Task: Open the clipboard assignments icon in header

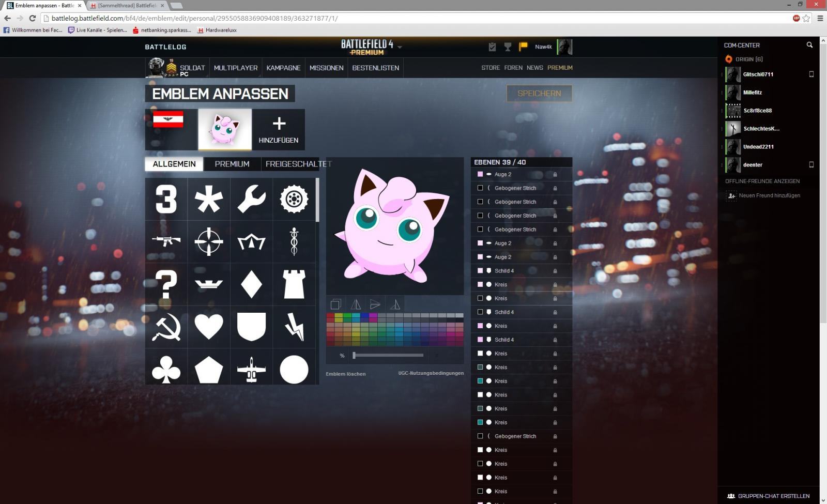Action: point(492,47)
